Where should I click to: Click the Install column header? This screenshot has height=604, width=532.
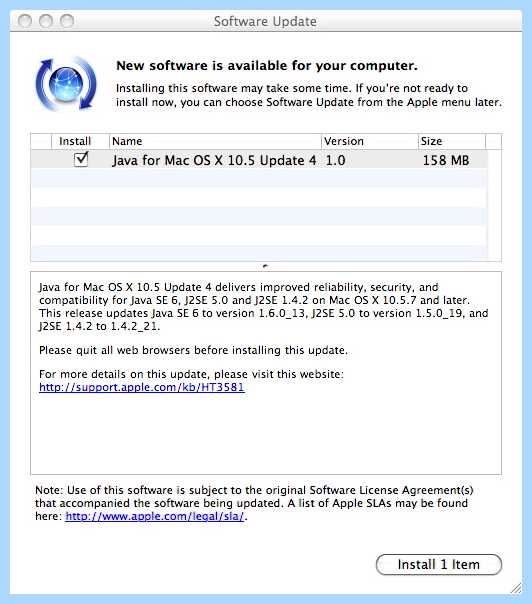point(80,141)
